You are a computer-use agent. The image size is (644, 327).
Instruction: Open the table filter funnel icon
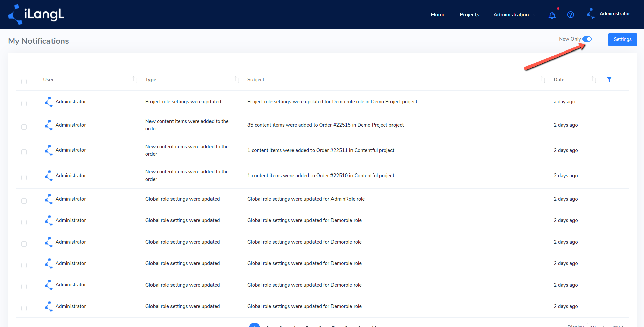coord(609,80)
